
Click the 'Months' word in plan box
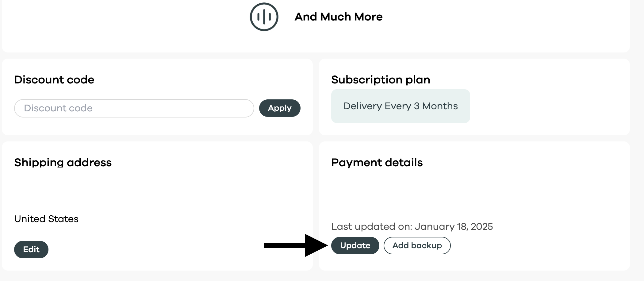click(x=440, y=106)
